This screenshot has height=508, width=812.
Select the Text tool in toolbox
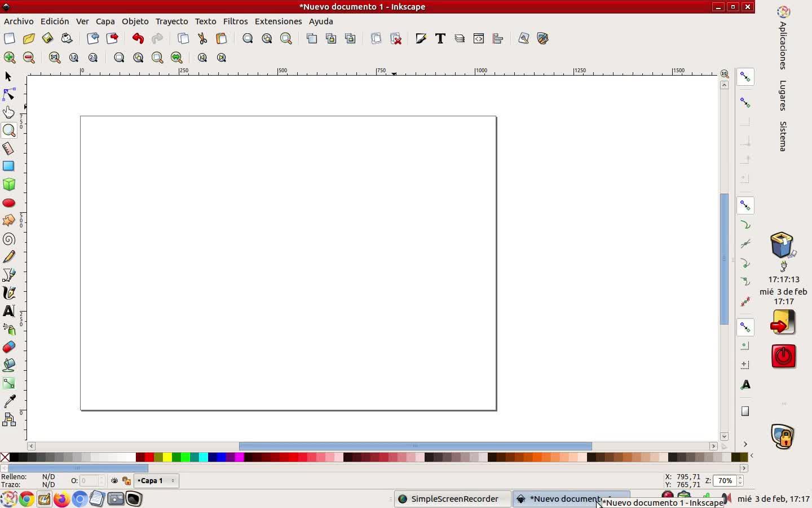click(x=8, y=311)
